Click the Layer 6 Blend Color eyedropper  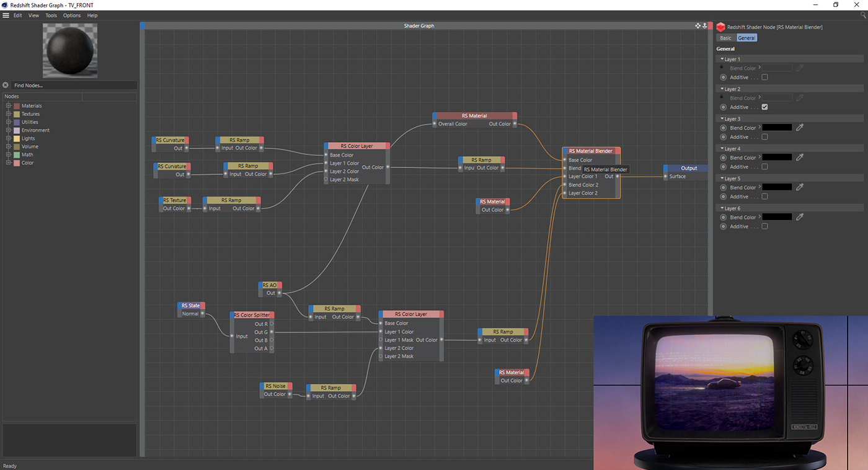point(800,217)
